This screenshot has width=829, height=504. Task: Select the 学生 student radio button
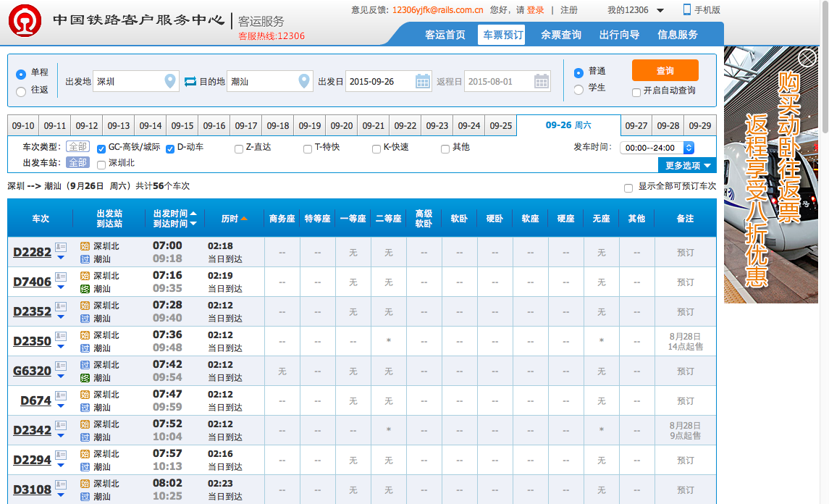click(x=579, y=89)
